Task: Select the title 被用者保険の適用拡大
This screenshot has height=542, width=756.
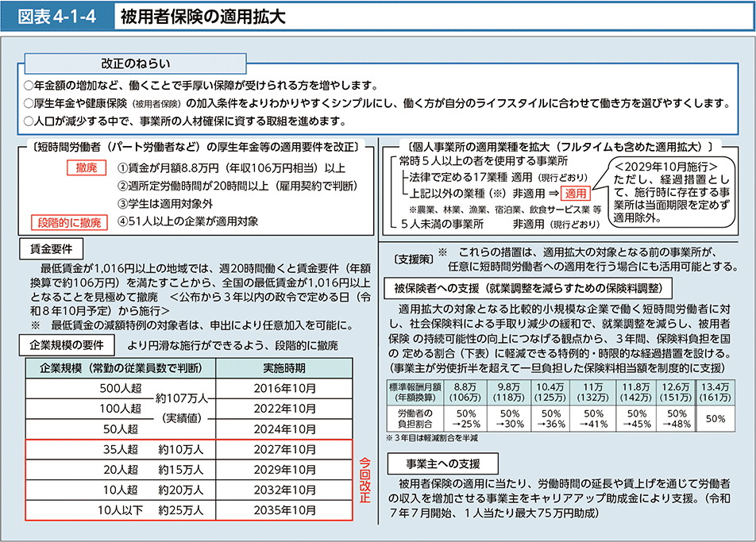Action: point(203,17)
